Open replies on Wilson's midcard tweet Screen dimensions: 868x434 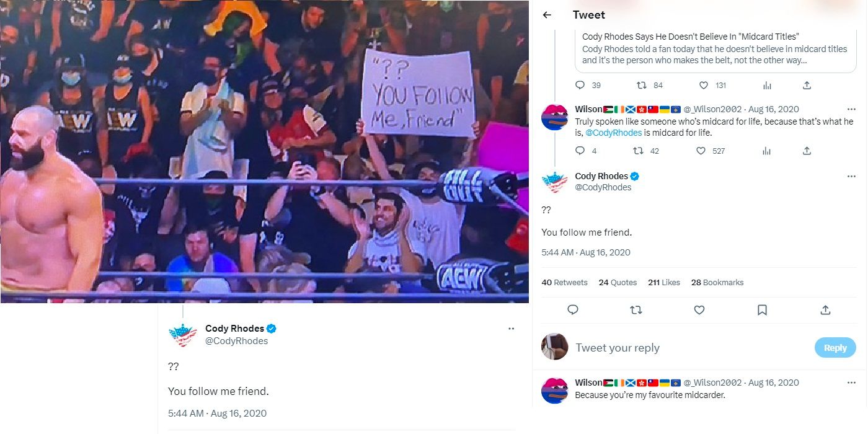pyautogui.click(x=580, y=150)
